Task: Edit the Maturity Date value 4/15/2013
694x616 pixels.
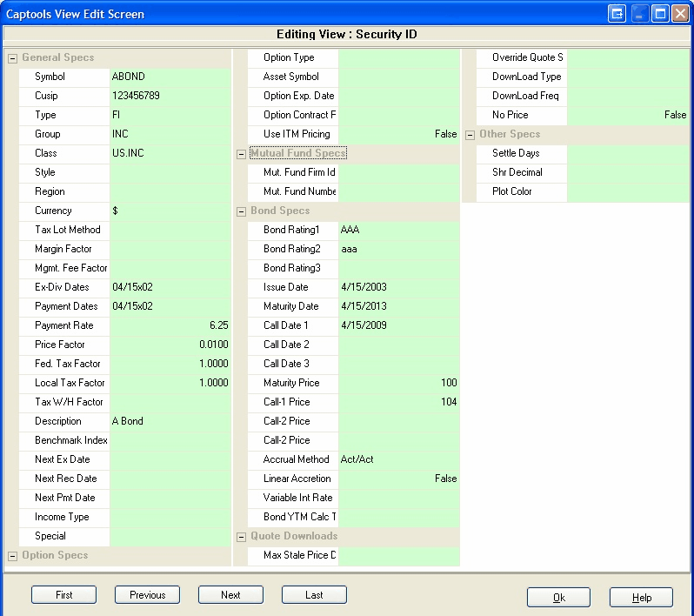Action: pyautogui.click(x=398, y=306)
